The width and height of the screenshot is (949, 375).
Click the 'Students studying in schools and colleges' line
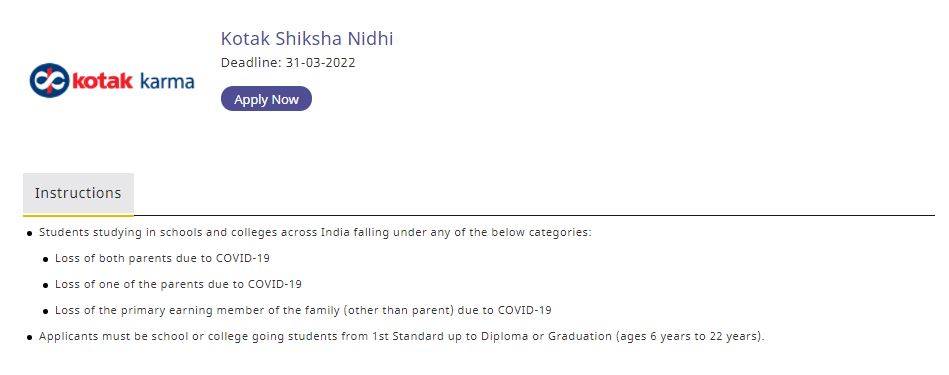tap(315, 232)
